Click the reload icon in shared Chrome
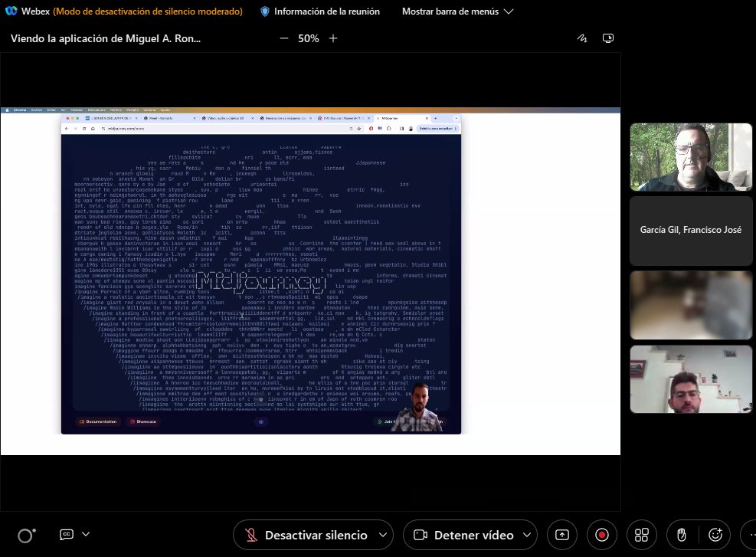This screenshot has width=756, height=557. (84, 129)
